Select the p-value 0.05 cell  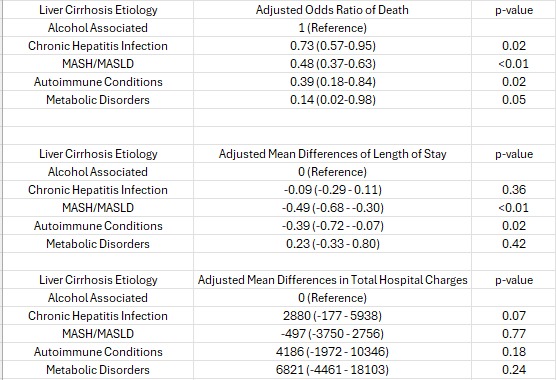(x=513, y=100)
